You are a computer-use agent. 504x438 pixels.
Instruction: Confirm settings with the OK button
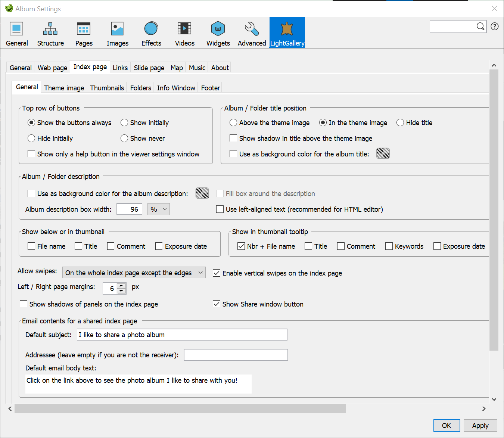tap(447, 425)
